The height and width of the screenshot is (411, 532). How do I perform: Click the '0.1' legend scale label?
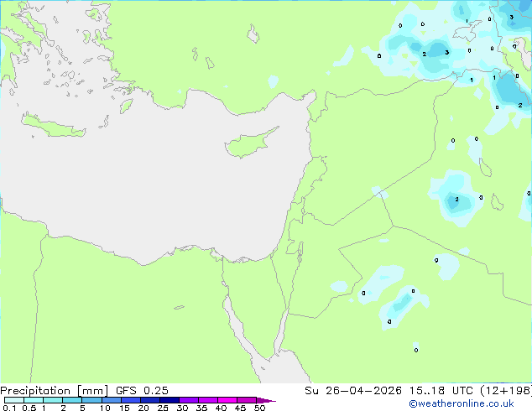[9, 408]
